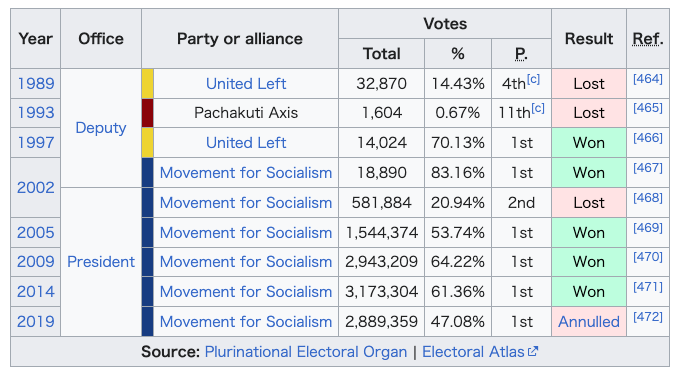Click the yellow party color cell for 1989
This screenshot has width=677, height=377.
pos(148,83)
